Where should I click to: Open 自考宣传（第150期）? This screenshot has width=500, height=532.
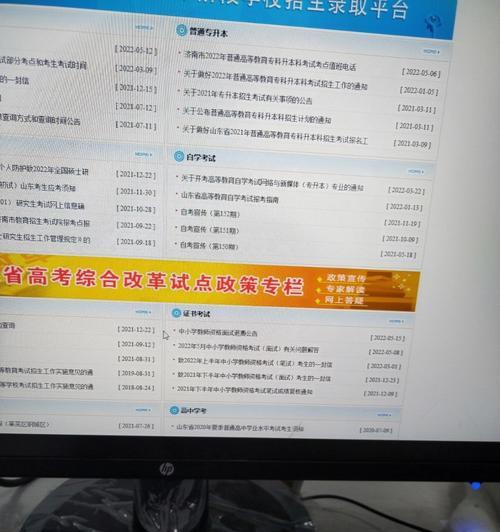click(x=209, y=245)
